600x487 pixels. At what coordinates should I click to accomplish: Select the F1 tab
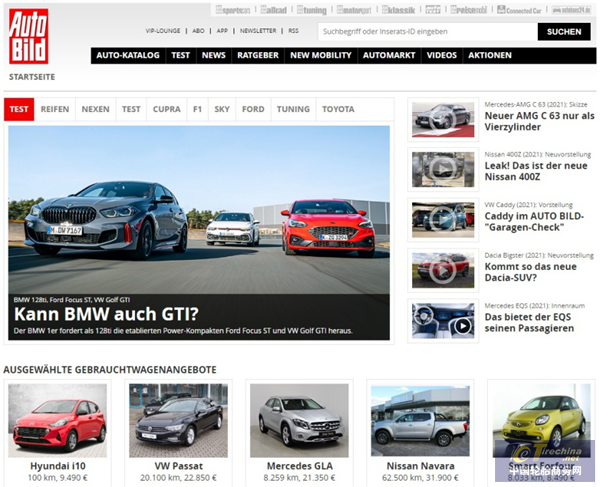[197, 109]
